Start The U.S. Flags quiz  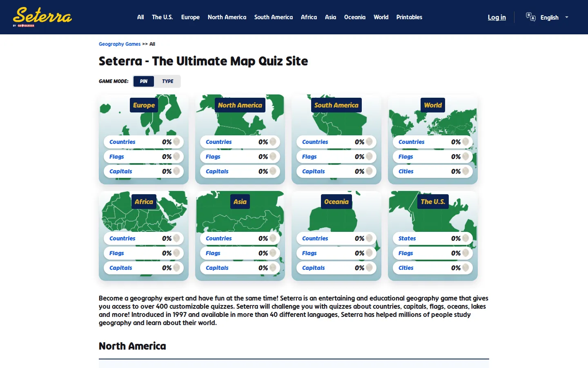433,253
